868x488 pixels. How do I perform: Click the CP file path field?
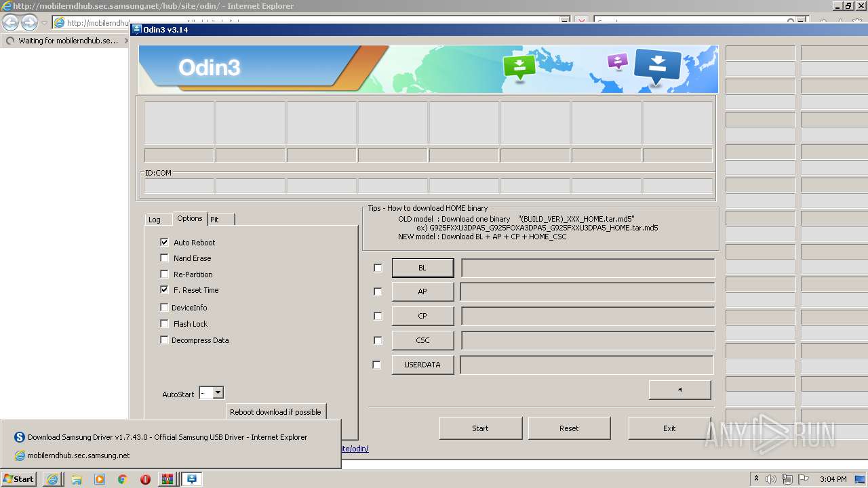[588, 316]
